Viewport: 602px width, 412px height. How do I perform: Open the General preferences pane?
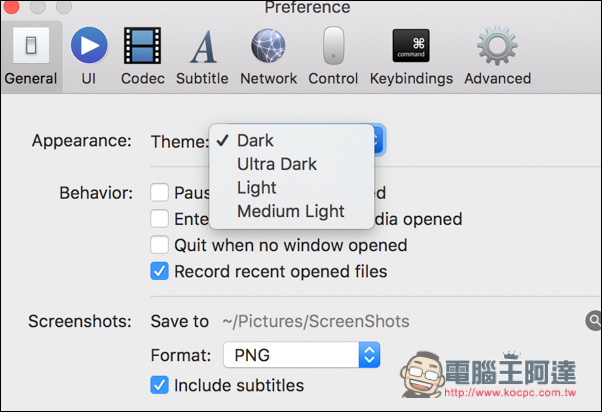pyautogui.click(x=31, y=57)
